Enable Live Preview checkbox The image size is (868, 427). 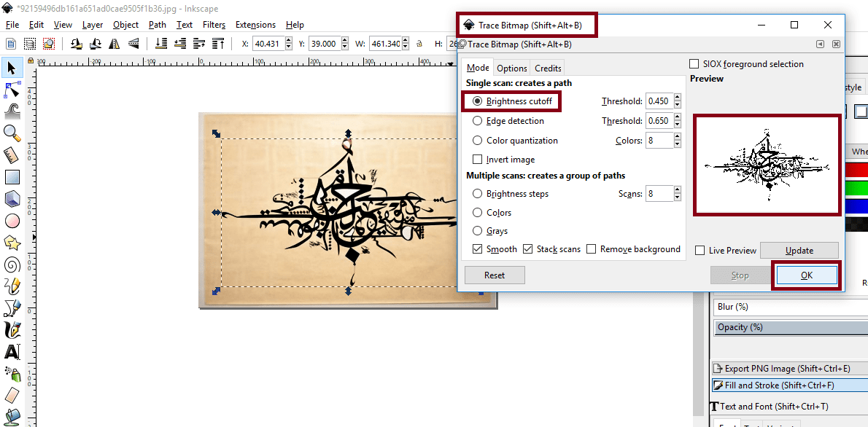coord(700,251)
